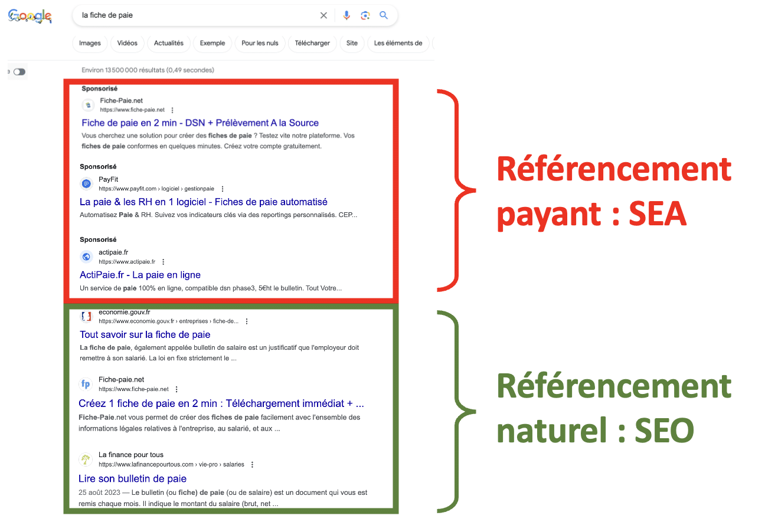The width and height of the screenshot is (765, 532).
Task: Click the '25 août 2023' snippet date
Action: 100,492
